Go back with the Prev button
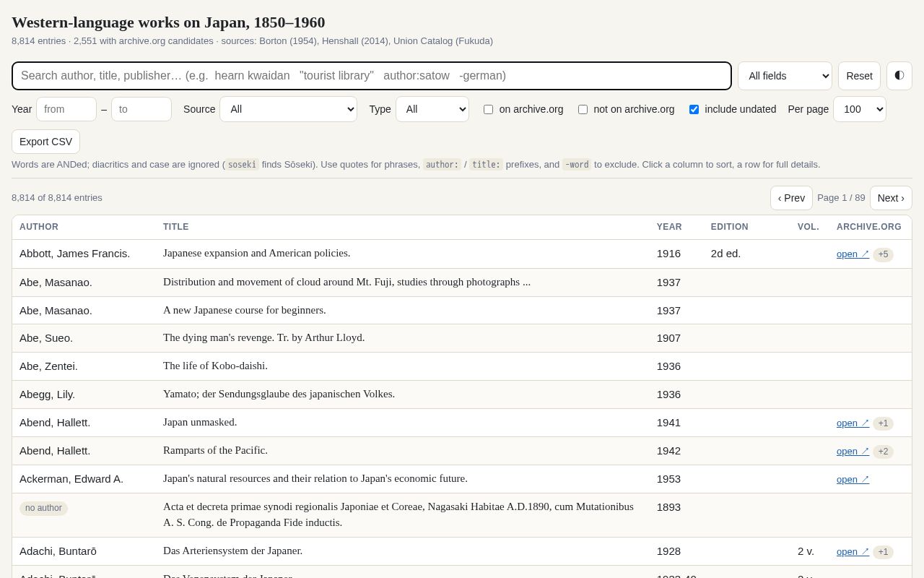 (x=791, y=198)
